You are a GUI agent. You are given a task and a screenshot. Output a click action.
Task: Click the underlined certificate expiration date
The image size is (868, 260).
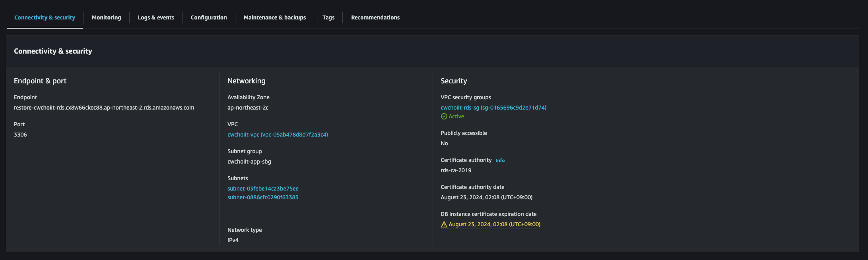click(494, 224)
